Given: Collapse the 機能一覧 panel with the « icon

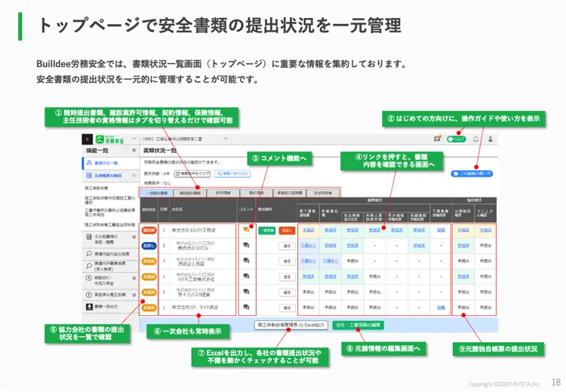Looking at the screenshot, I should tap(134, 150).
